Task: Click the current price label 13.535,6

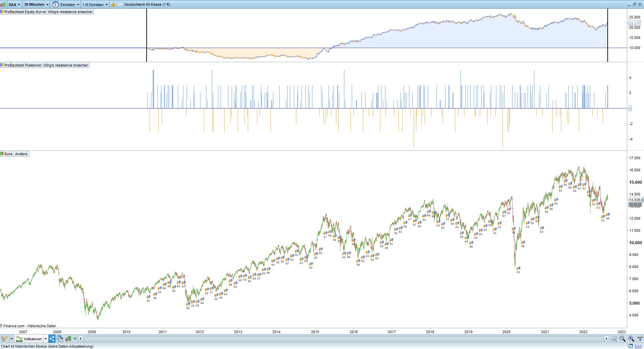Action: point(636,200)
